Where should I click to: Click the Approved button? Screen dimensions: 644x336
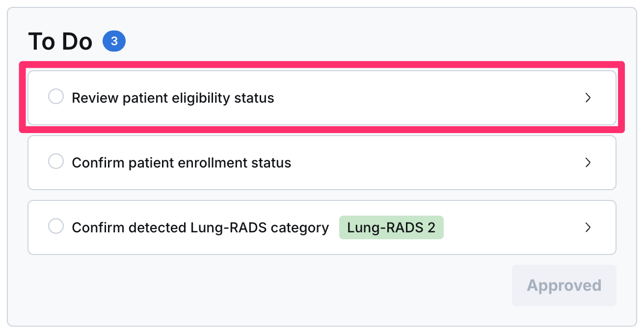tap(564, 285)
